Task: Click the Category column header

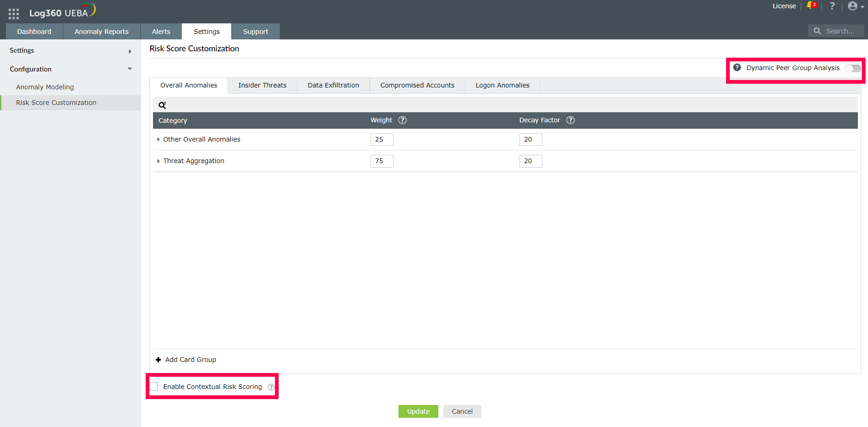Action: click(x=173, y=120)
